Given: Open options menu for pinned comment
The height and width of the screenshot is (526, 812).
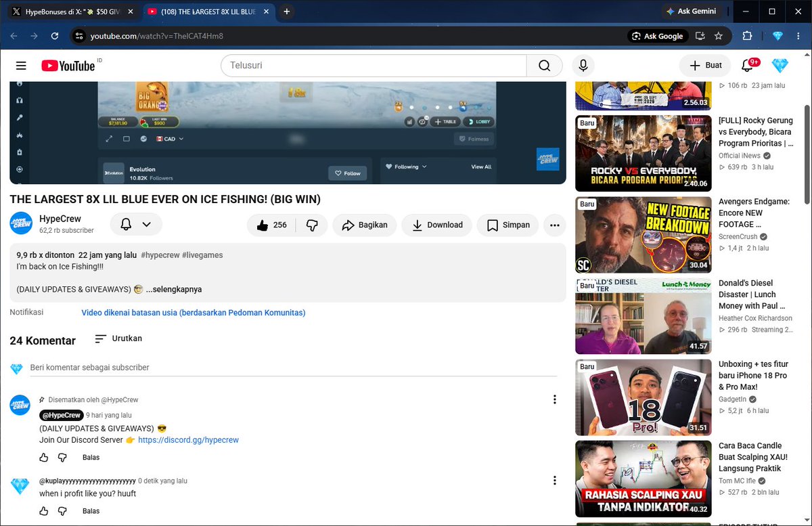Looking at the screenshot, I should 555,399.
